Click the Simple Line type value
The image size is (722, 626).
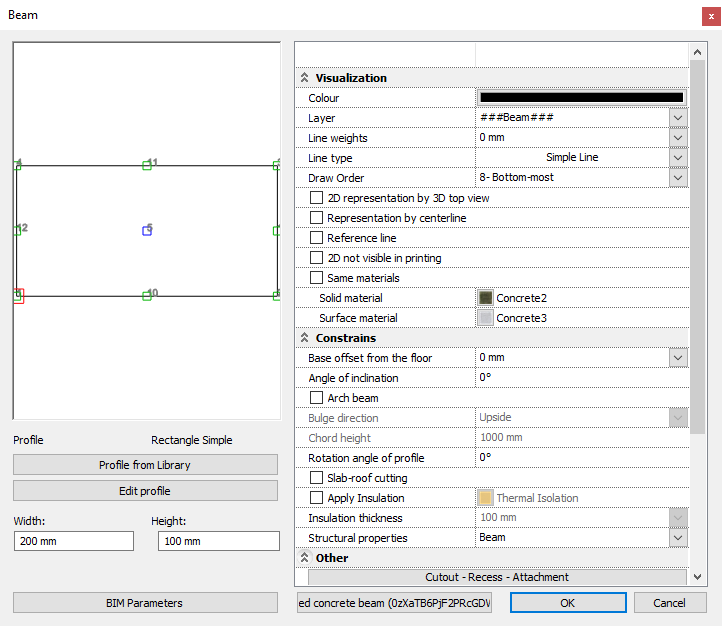pos(572,157)
